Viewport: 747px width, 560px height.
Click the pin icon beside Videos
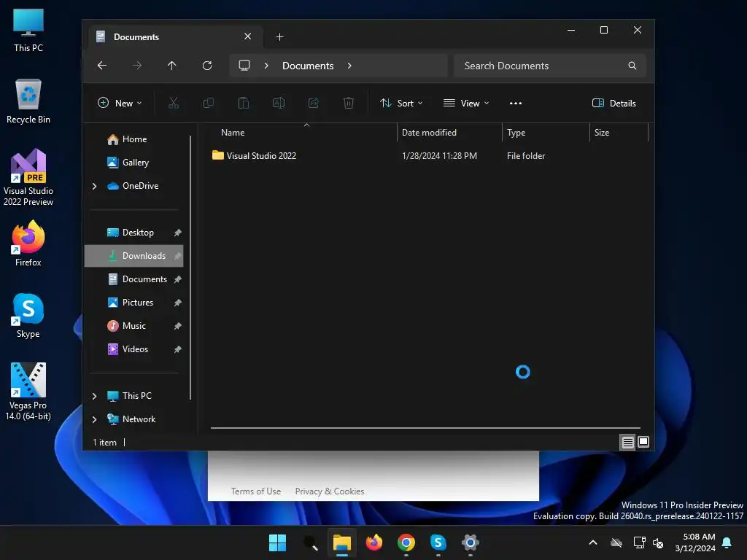178,349
